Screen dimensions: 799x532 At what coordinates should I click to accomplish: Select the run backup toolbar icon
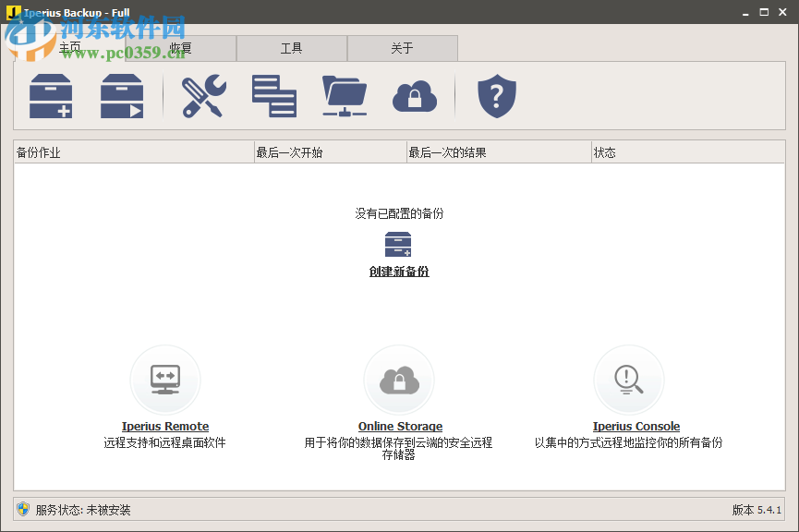click(x=121, y=95)
